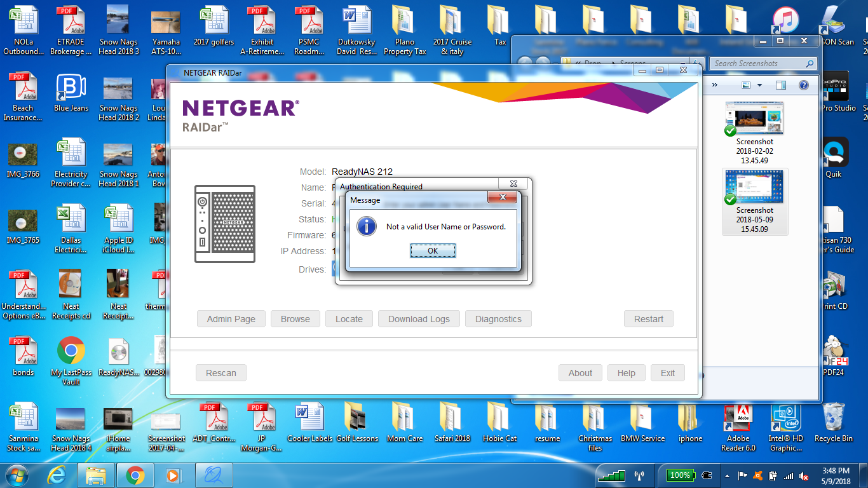Click the Help button in RAIDar

[x=626, y=373]
